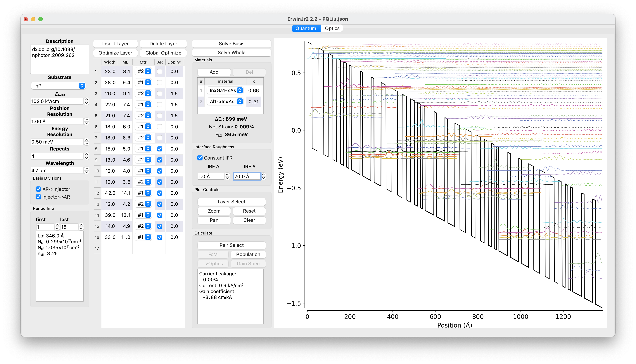Screen dimensions: 636x364
Task: Enable the AR checkbox for layer 3
Action: 160,94
